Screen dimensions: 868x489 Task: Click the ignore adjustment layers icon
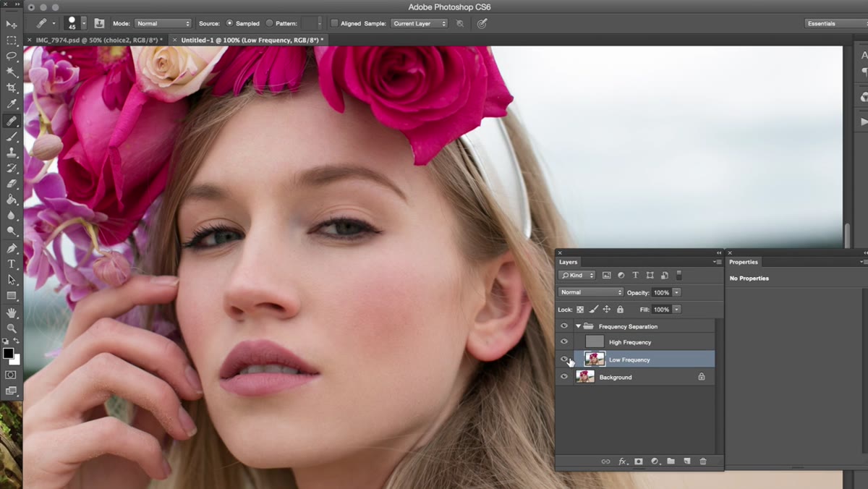pos(460,23)
